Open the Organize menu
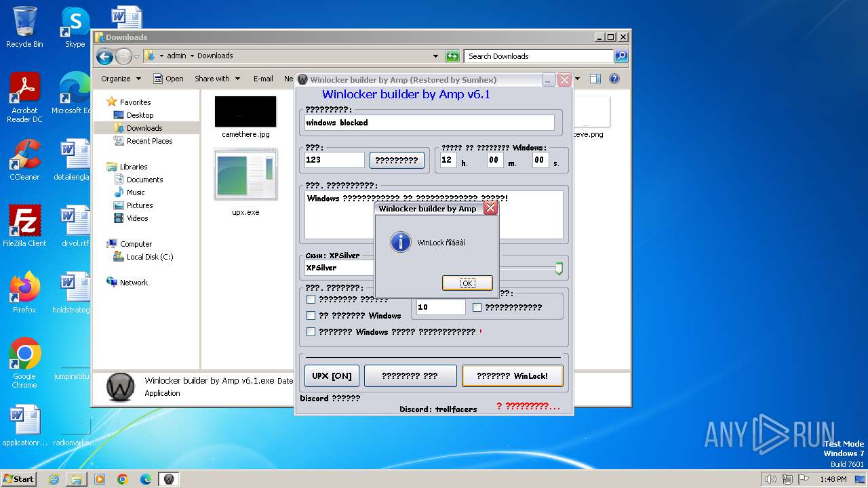Viewport: 868px width, 488px height. pos(121,79)
